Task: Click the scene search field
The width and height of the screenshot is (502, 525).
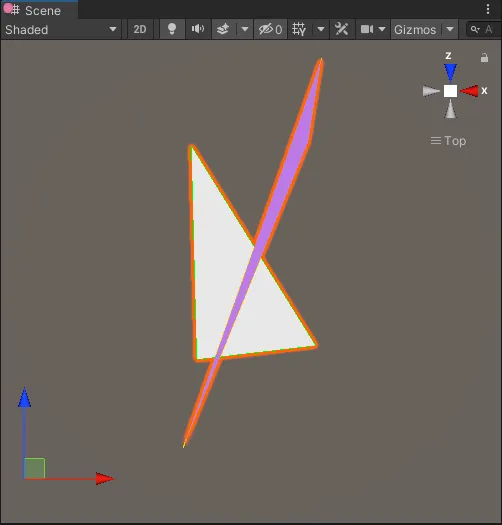Action: (x=484, y=29)
